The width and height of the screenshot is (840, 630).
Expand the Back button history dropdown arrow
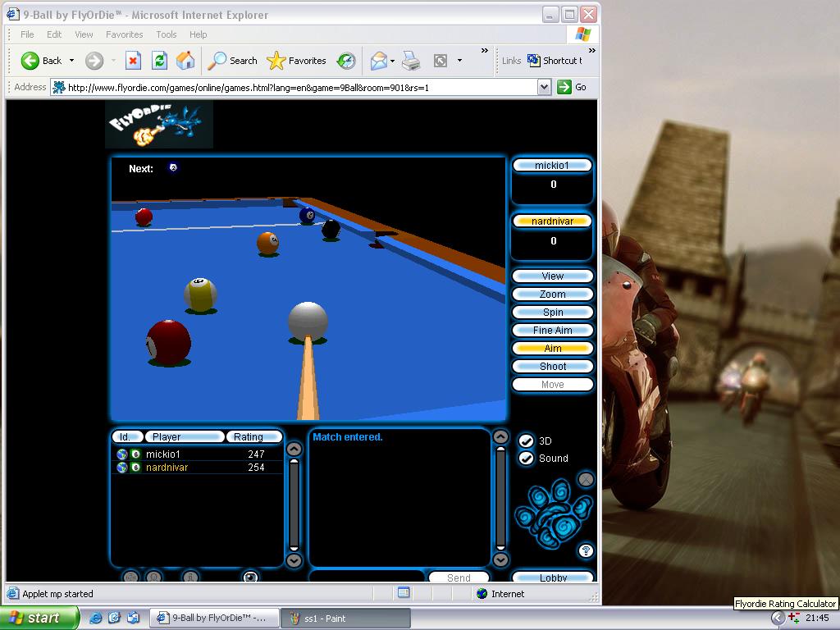click(x=72, y=61)
